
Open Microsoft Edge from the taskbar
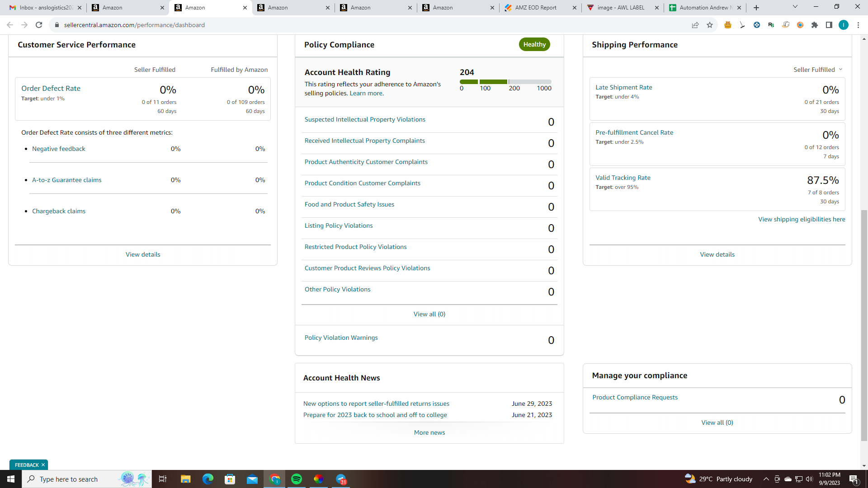tap(208, 479)
